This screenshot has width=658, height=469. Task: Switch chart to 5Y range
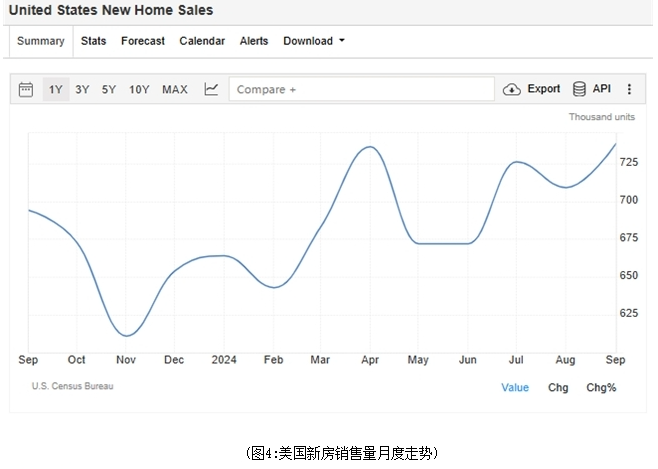click(109, 89)
